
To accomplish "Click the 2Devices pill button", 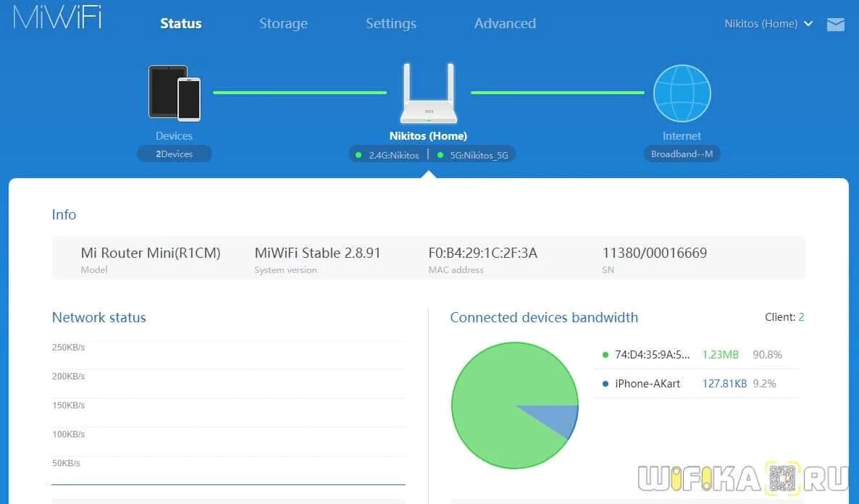I will pyautogui.click(x=175, y=154).
